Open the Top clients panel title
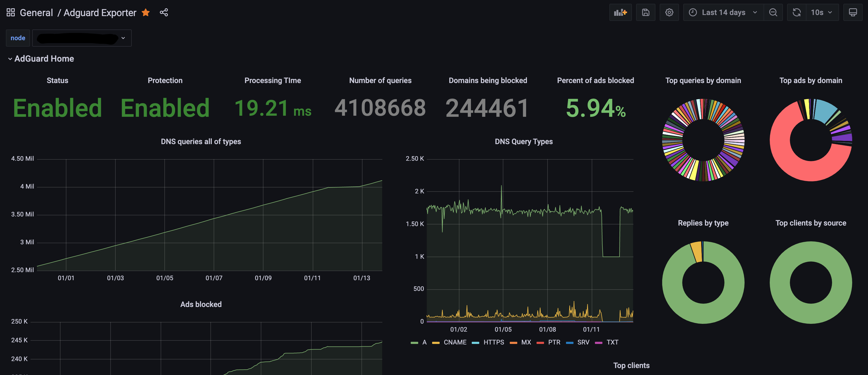Image resolution: width=868 pixels, height=375 pixels. click(x=631, y=365)
